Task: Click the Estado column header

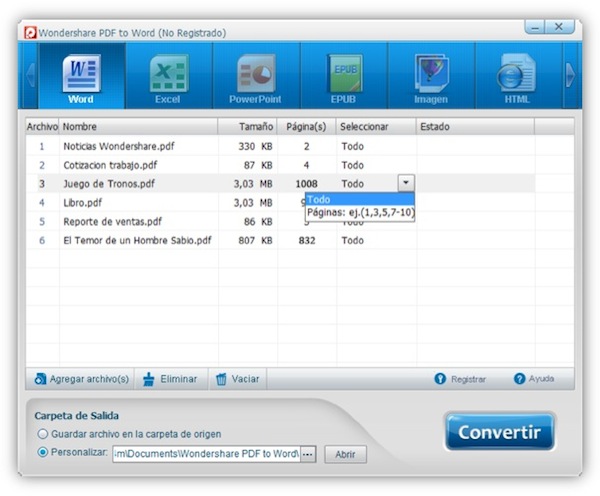Action: (x=475, y=127)
